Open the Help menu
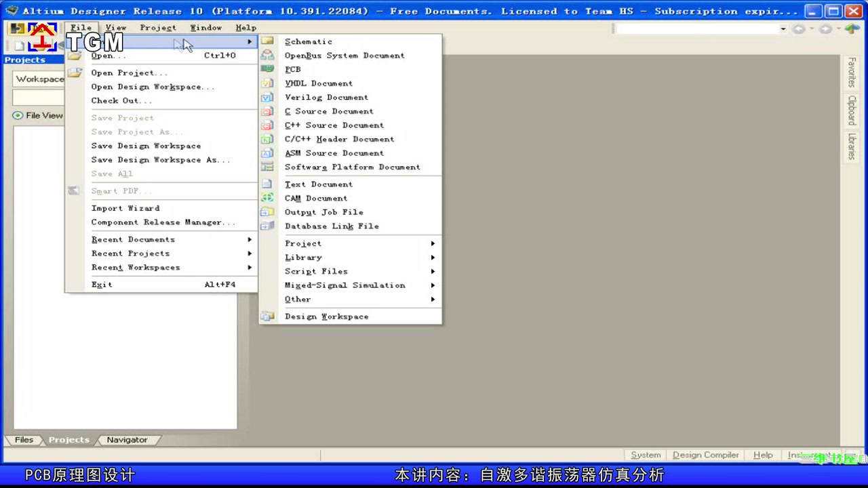Screen dimensions: 868x488 tap(245, 28)
